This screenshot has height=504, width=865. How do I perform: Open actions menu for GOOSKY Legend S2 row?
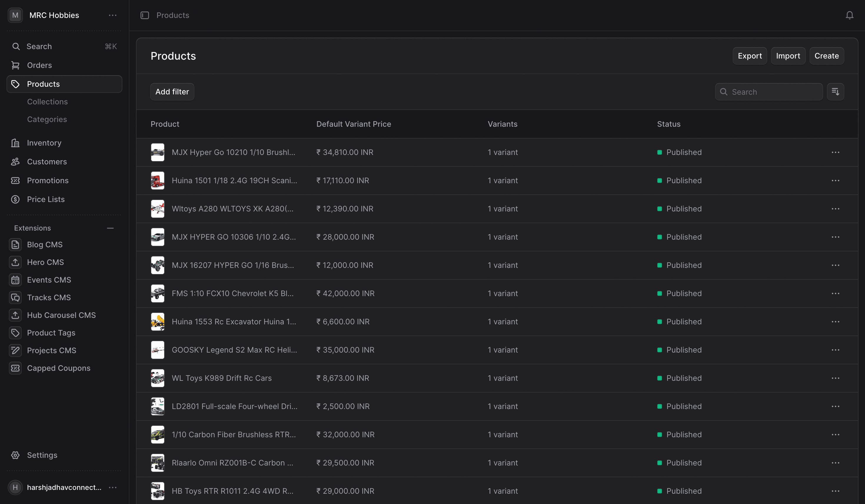835,350
